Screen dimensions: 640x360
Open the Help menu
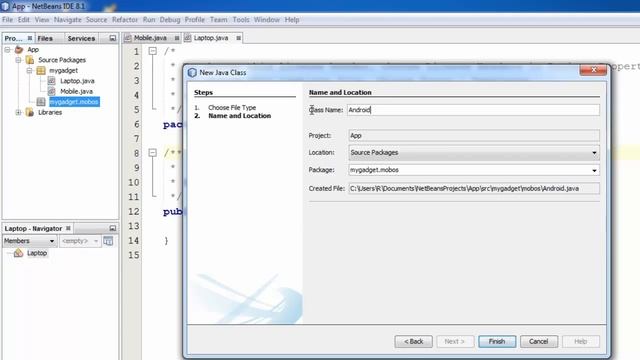tap(292, 20)
